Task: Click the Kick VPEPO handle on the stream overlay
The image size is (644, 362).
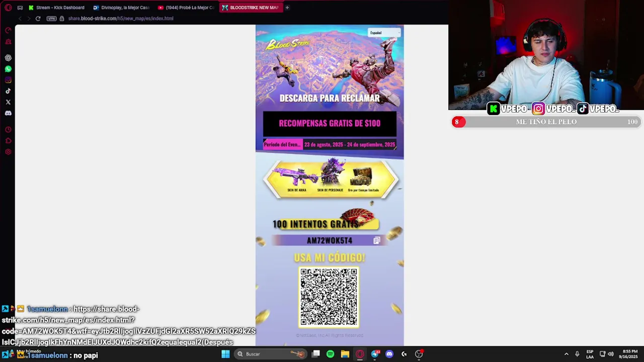Action: click(x=508, y=109)
